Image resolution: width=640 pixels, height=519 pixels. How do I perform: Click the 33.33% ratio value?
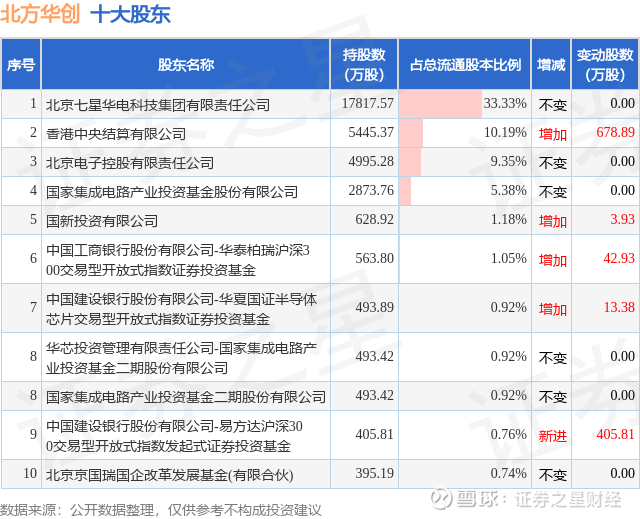coord(505,103)
